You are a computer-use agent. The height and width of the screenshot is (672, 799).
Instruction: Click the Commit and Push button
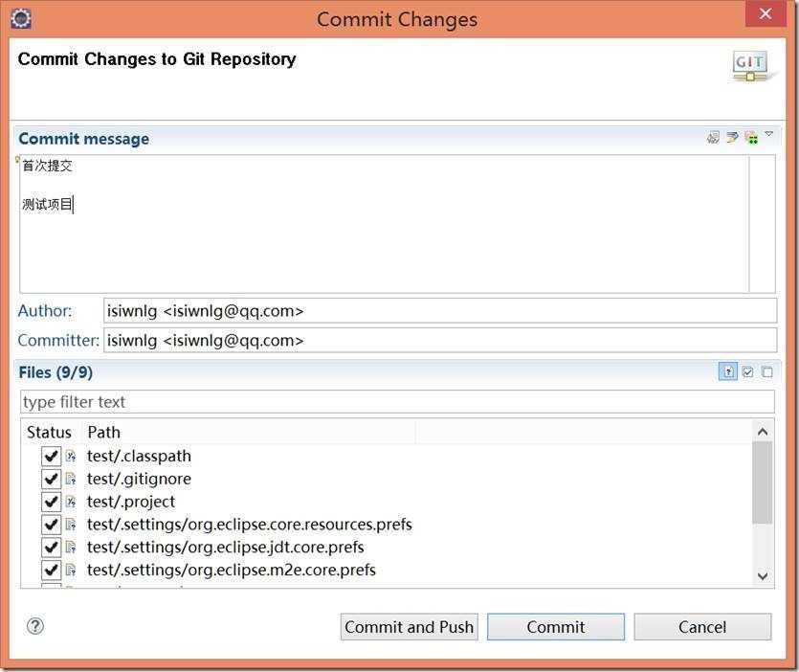[x=410, y=627]
